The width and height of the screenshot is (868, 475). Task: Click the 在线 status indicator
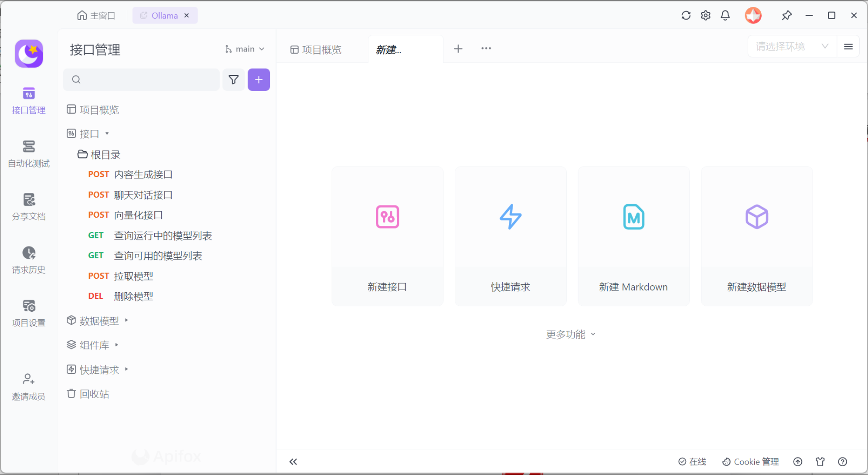pyautogui.click(x=692, y=462)
